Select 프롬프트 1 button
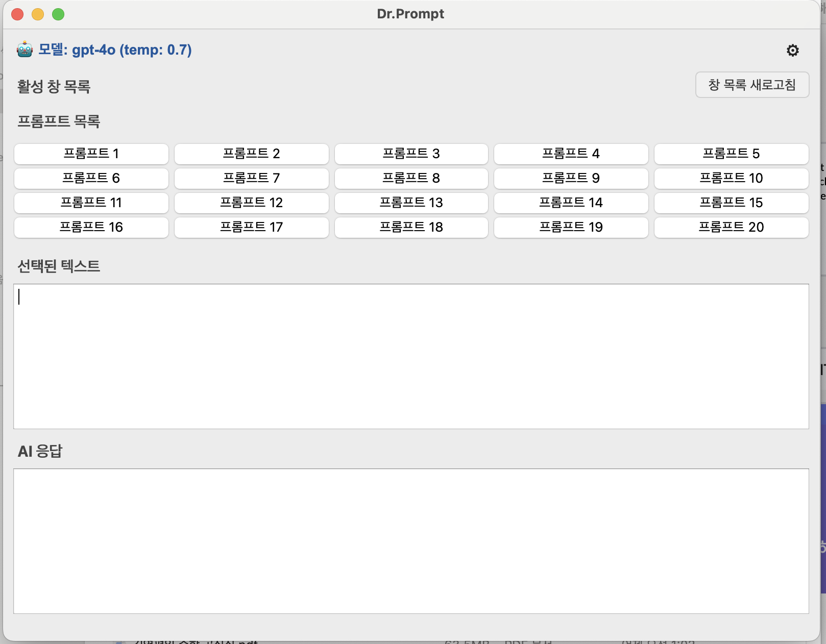 pos(91,154)
